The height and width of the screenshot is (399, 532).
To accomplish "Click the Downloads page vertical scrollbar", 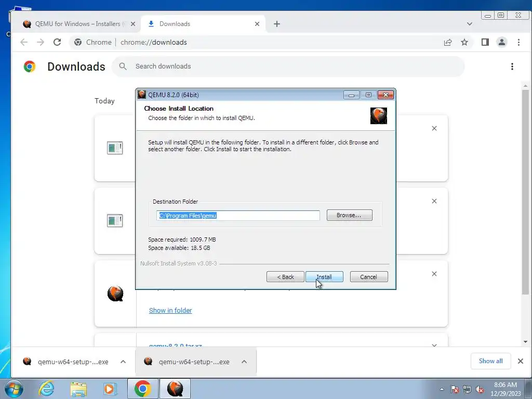I will point(525,192).
